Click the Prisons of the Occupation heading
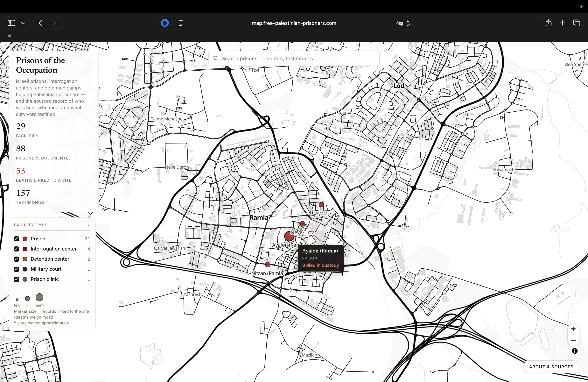 tap(40, 65)
